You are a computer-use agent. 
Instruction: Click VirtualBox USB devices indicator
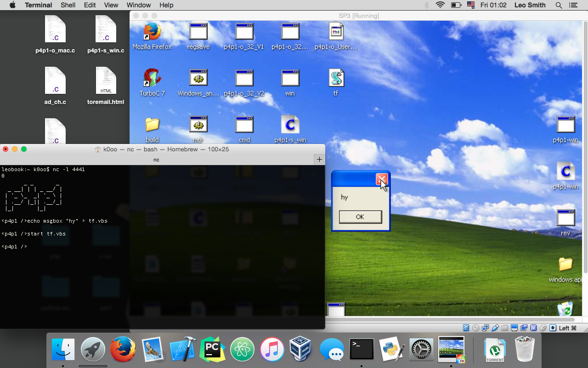click(495, 328)
